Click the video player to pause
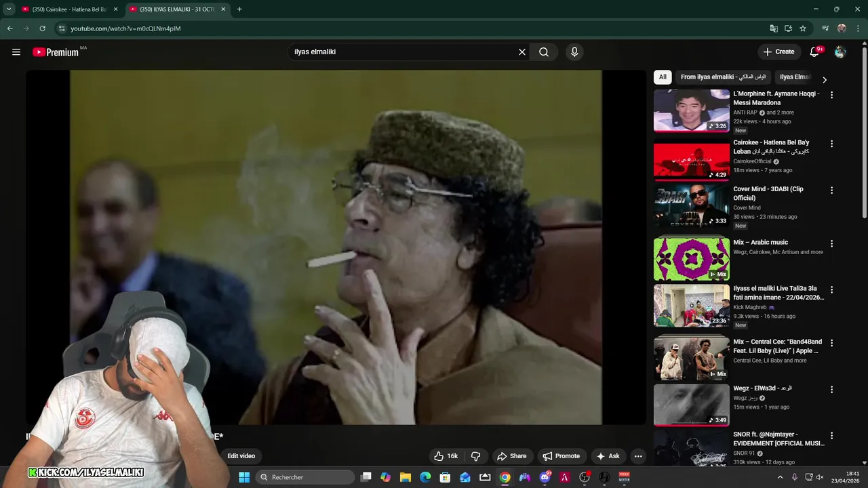The image size is (868, 488). tap(336, 247)
